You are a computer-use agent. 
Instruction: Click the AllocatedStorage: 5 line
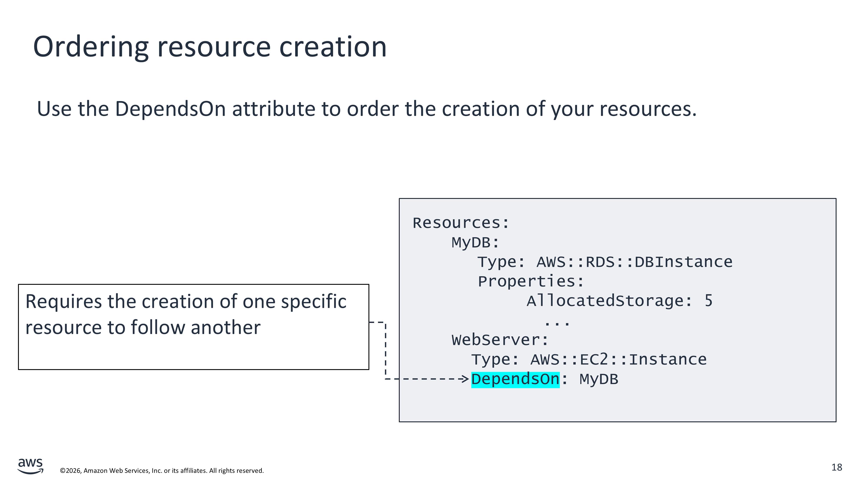619,301
